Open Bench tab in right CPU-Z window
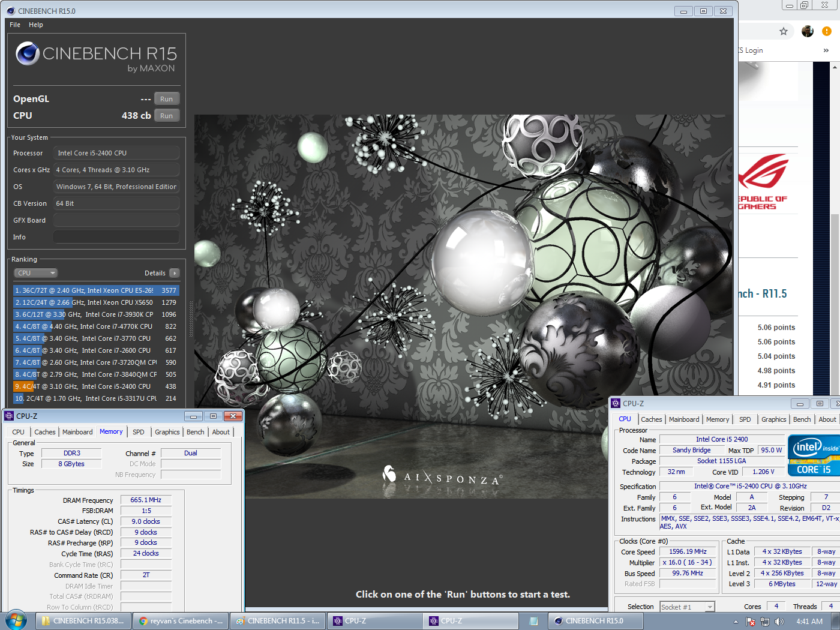This screenshot has height=630, width=840. pyautogui.click(x=802, y=419)
